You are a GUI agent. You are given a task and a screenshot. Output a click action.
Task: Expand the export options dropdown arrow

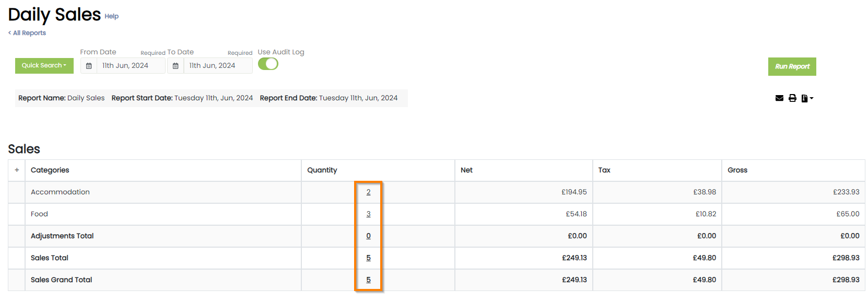click(812, 98)
